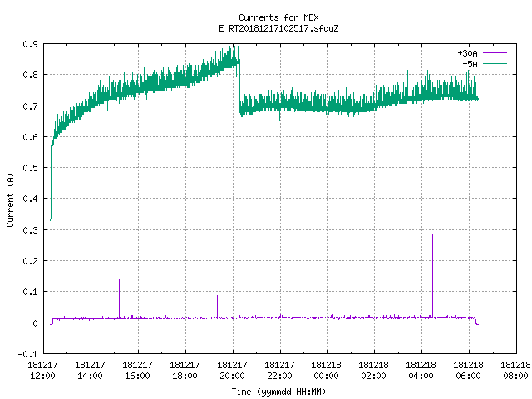532x399 pixels.
Task: Click the chart title 'Currents for MEX'
Action: 278,17
